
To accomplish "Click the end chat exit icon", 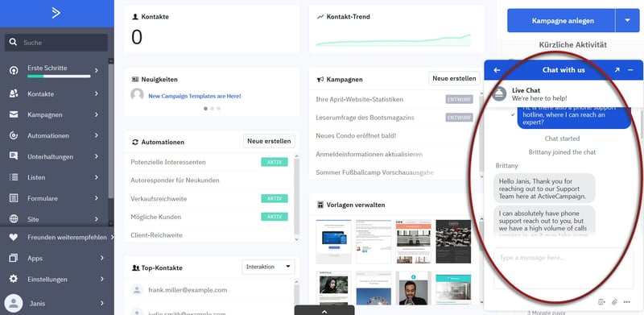I will tap(601, 302).
